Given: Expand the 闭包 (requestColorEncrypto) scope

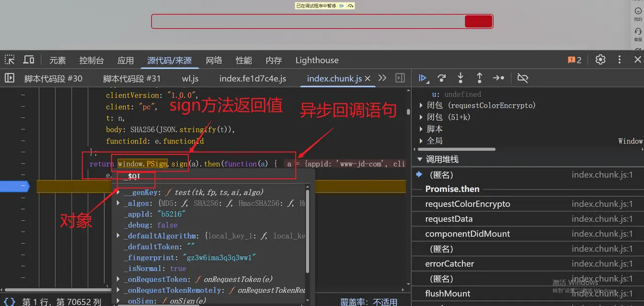Looking at the screenshot, I should 421,105.
